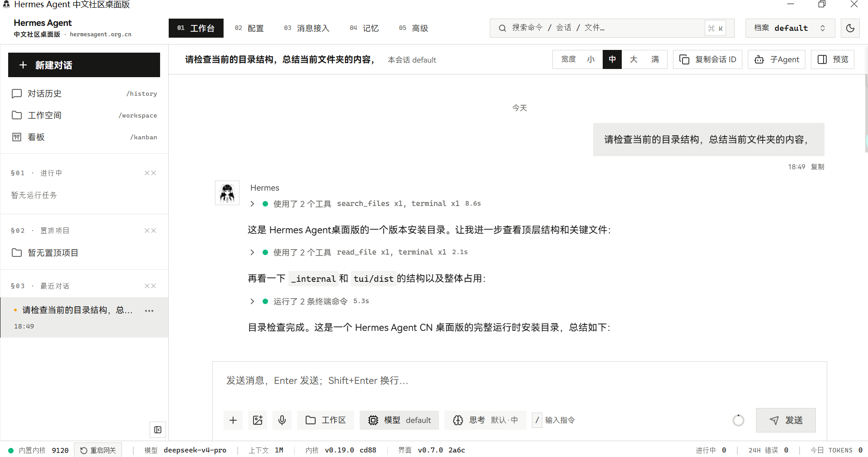The image size is (868, 457).
Task: Collapse the §01 进行中 section
Action: coord(150,173)
